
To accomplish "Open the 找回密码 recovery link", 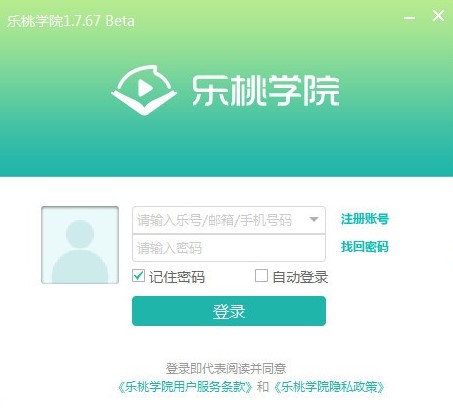I will coord(365,247).
